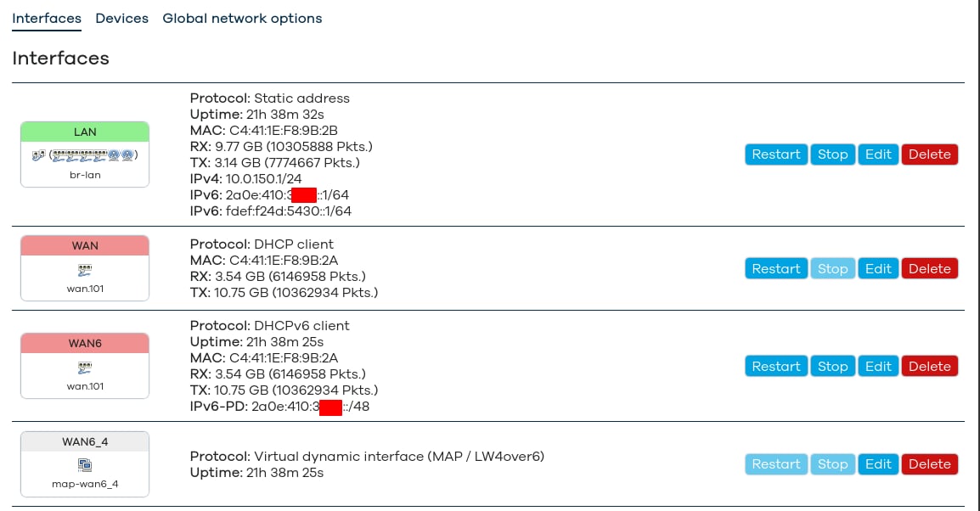Restart the WAN6 interface
Screen dimensions: 980x511
[x=775, y=367]
